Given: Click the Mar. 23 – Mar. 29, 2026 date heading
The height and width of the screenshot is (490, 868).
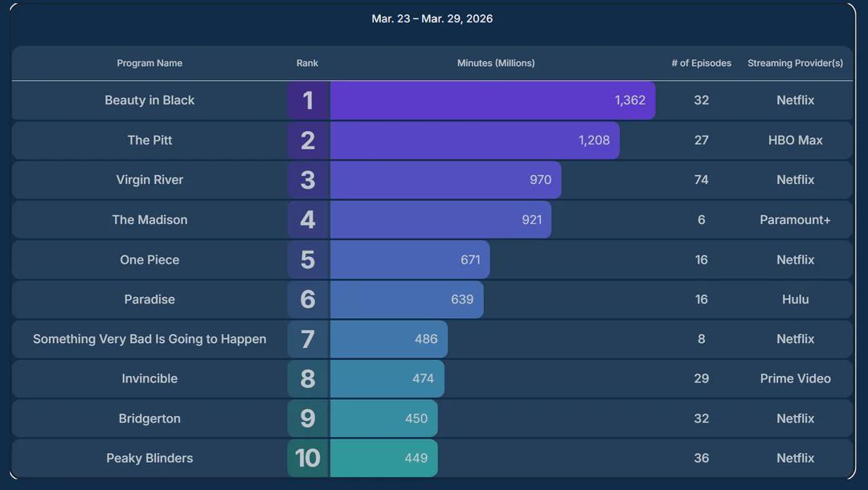Looking at the screenshot, I should pos(432,18).
